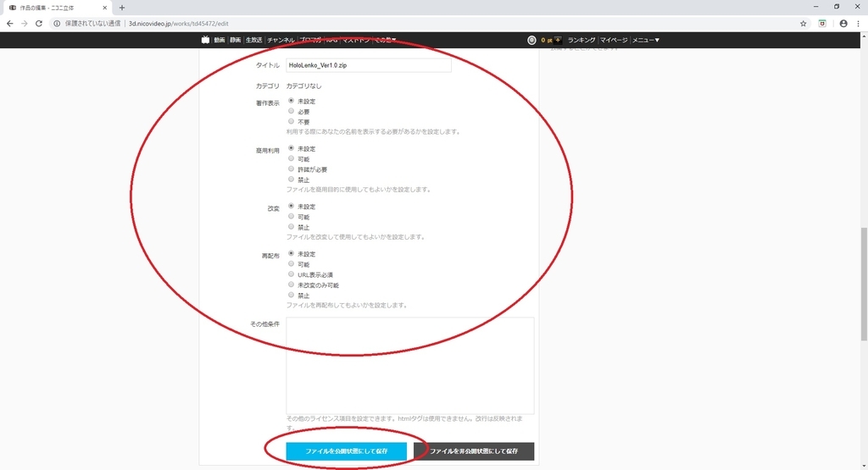This screenshot has width=868, height=470.
Task: Select 禁止 for 改変
Action: [292, 227]
